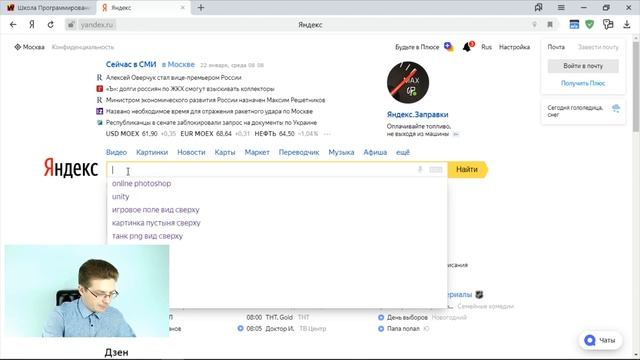Open the Афиша service tab
This screenshot has height=360, width=640.
pyautogui.click(x=375, y=152)
